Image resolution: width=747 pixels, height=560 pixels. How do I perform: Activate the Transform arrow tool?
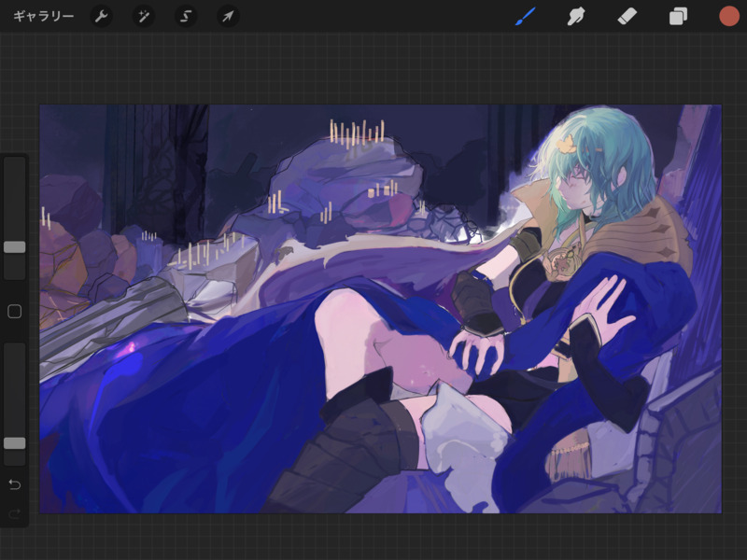tap(228, 17)
